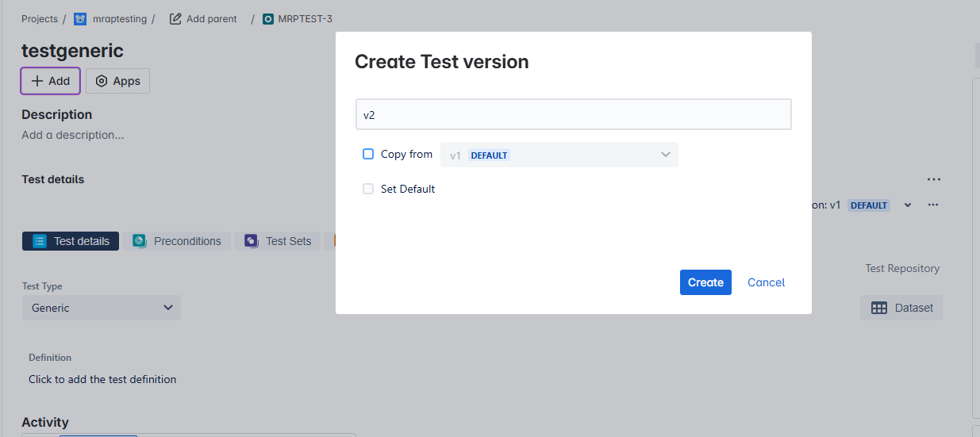Click the Projects breadcrumb link

(40, 19)
